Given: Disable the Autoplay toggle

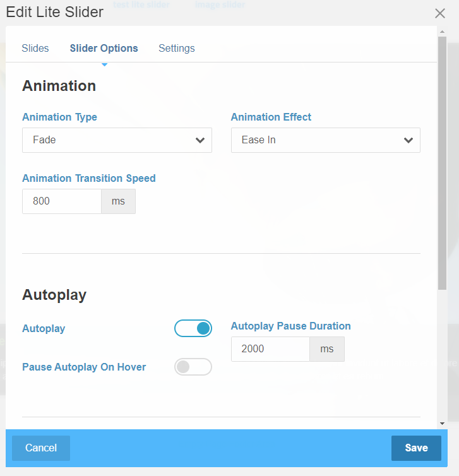Looking at the screenshot, I should (193, 328).
